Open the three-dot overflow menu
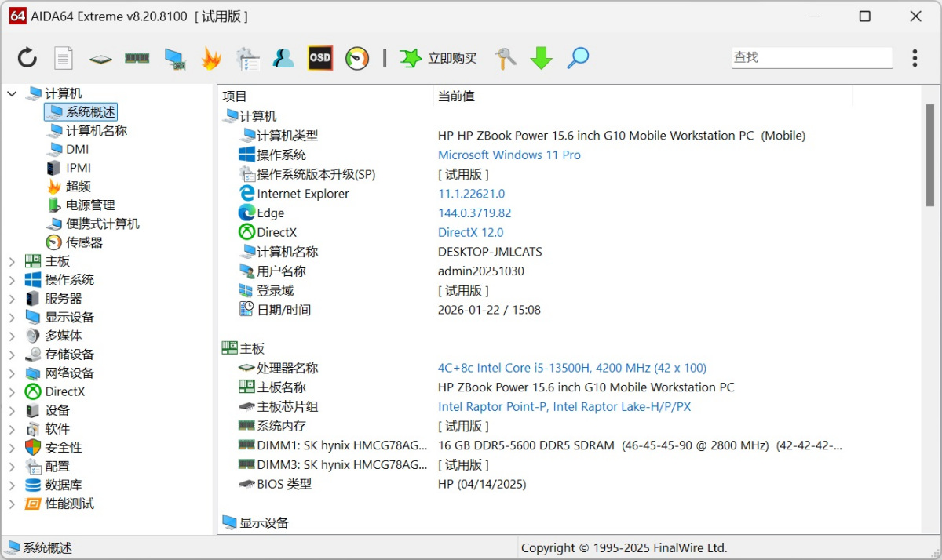Viewport: 942px width, 560px height. click(x=915, y=57)
